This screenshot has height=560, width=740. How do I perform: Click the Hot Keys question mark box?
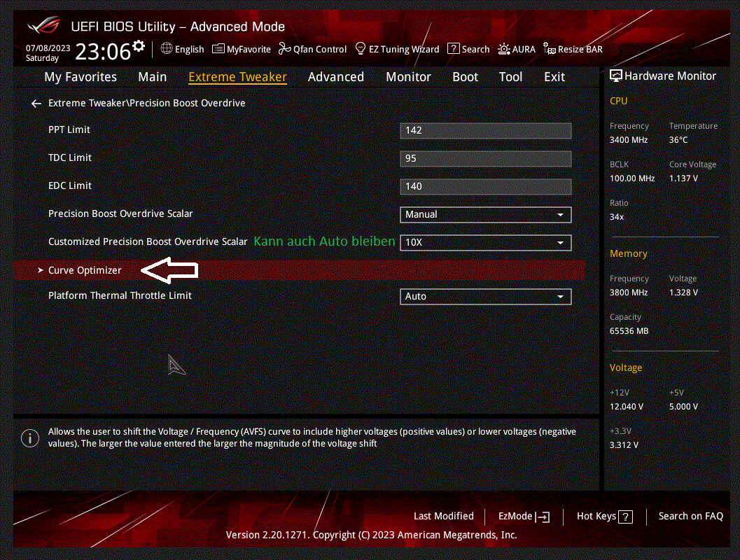click(x=625, y=517)
